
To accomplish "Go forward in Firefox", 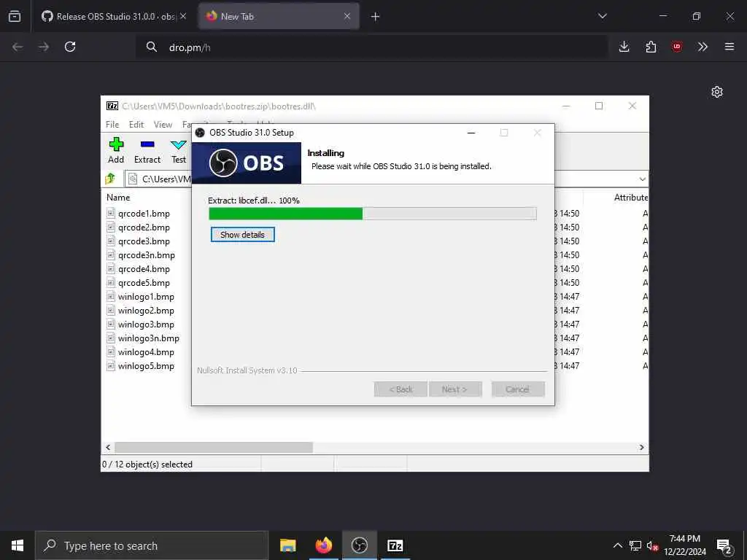I will point(44,47).
